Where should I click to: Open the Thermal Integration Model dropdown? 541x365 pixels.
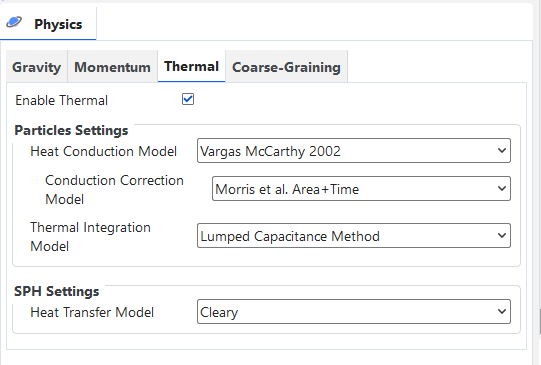[x=354, y=236]
